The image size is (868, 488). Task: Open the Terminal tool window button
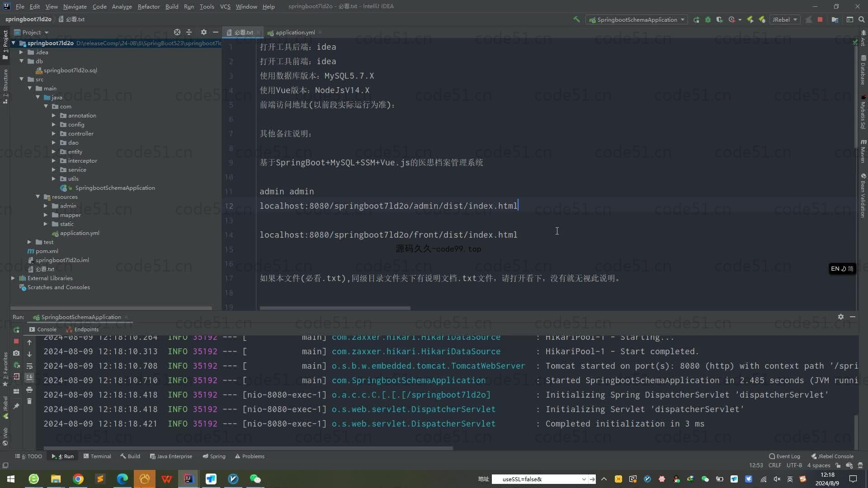(97, 456)
